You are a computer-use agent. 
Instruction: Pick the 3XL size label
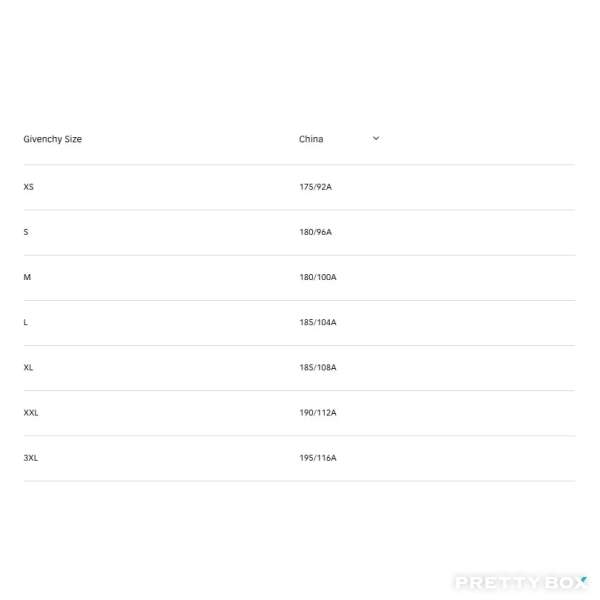(31, 458)
